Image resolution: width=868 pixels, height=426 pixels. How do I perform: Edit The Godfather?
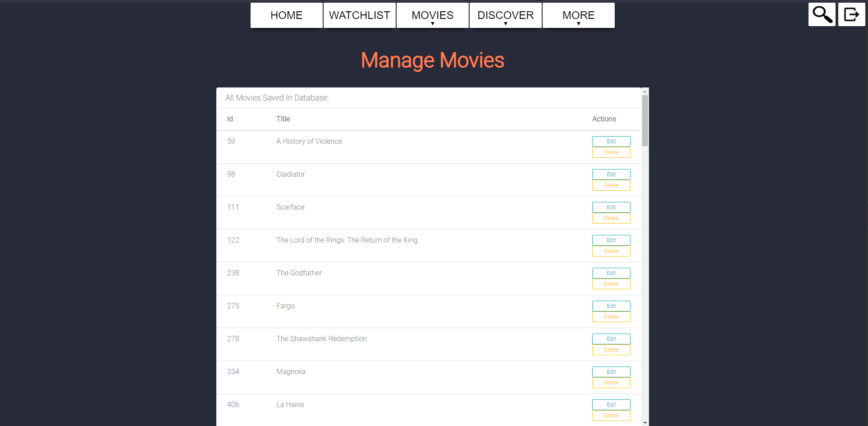(x=611, y=273)
